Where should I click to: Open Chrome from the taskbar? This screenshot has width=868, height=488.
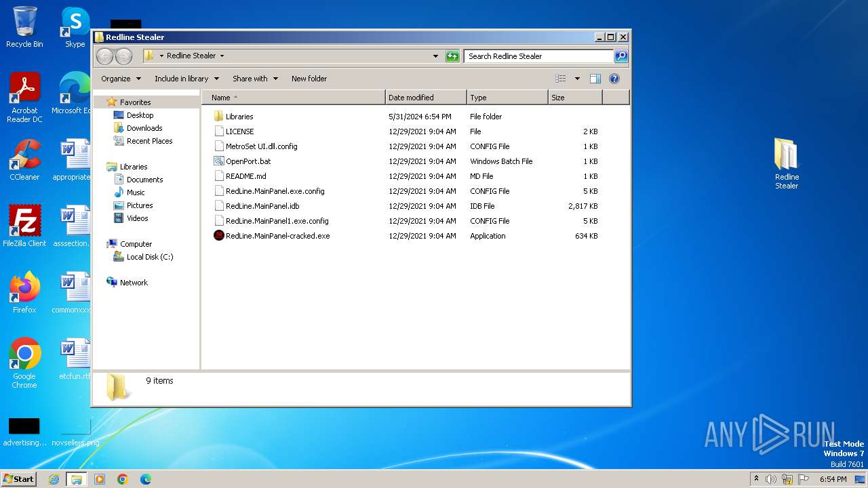tap(123, 479)
